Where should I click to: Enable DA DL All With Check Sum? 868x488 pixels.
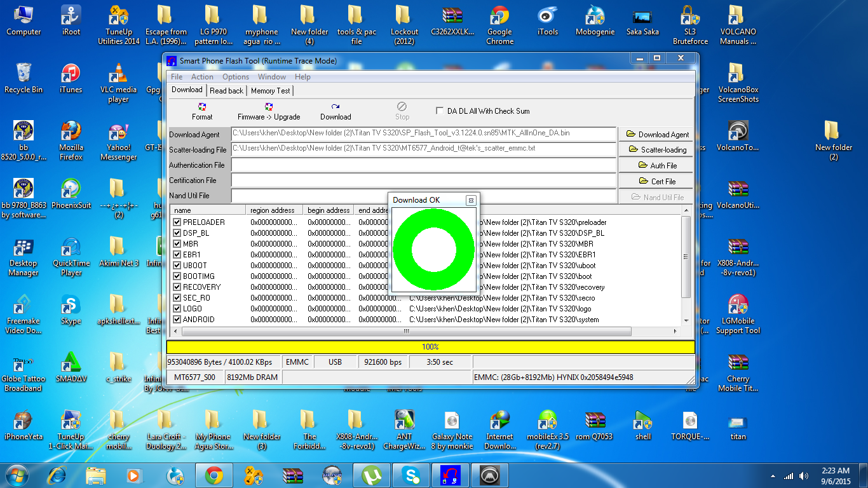440,111
